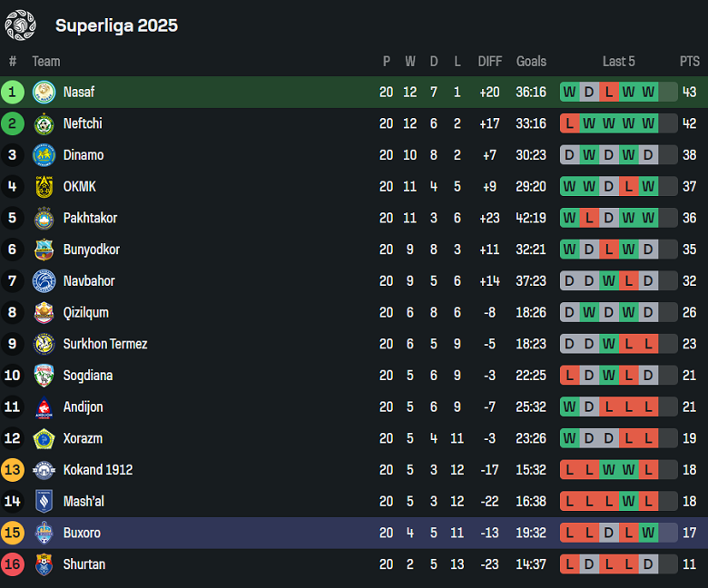This screenshot has width=708, height=588.
Task: Click the Goals column header
Action: coord(531,62)
